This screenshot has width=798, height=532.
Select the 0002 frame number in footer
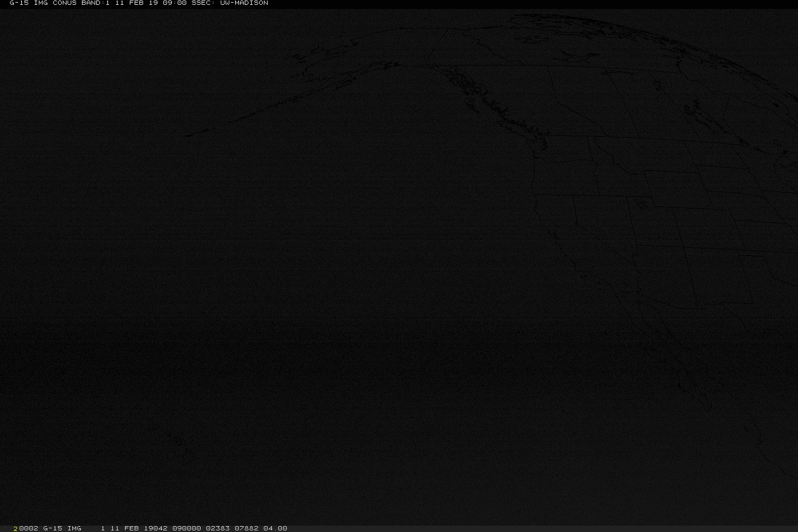click(x=29, y=528)
